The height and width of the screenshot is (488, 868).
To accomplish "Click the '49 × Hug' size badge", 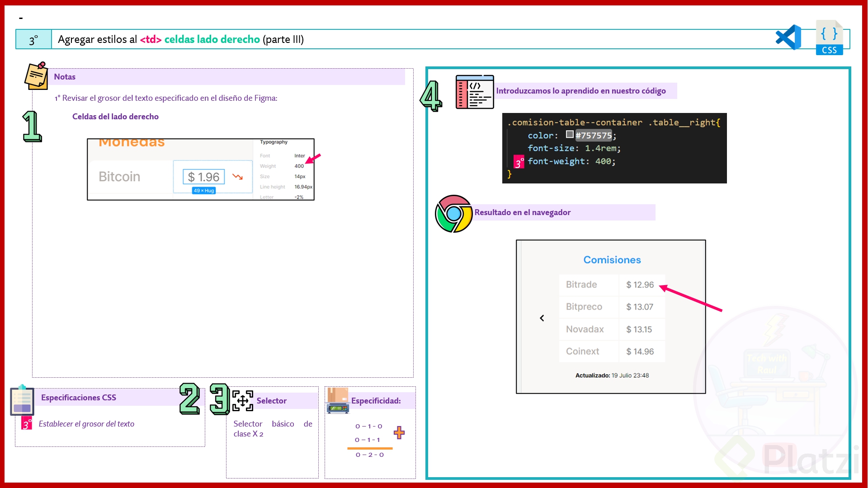I will [x=204, y=191].
